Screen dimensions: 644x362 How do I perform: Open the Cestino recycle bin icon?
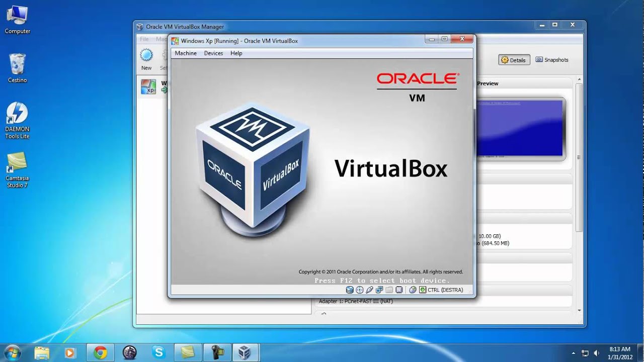[17, 68]
